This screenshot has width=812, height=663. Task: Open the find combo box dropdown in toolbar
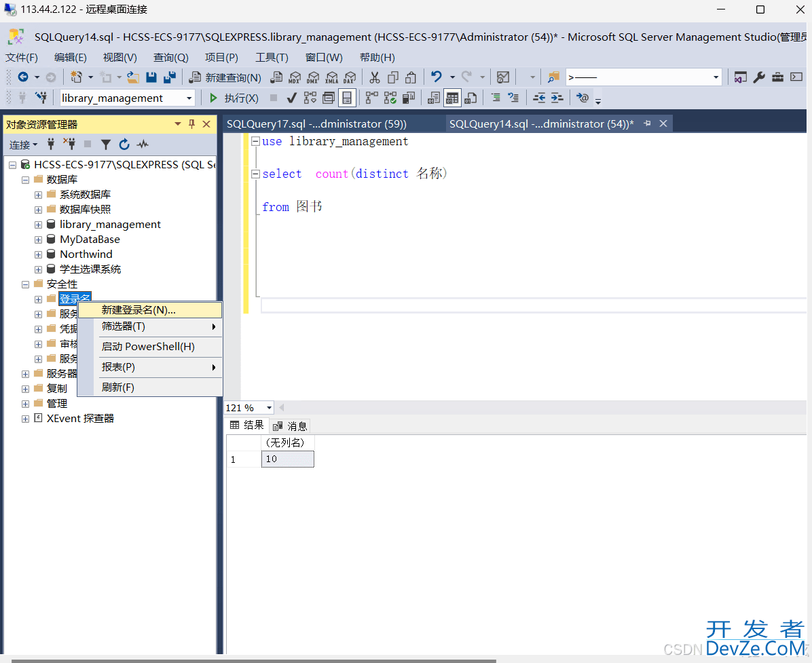click(716, 77)
